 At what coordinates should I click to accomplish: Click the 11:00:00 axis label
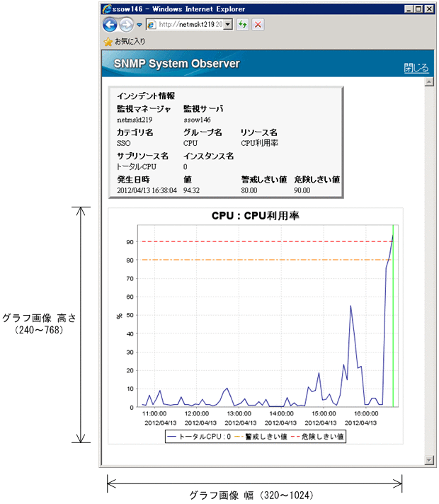(x=154, y=413)
